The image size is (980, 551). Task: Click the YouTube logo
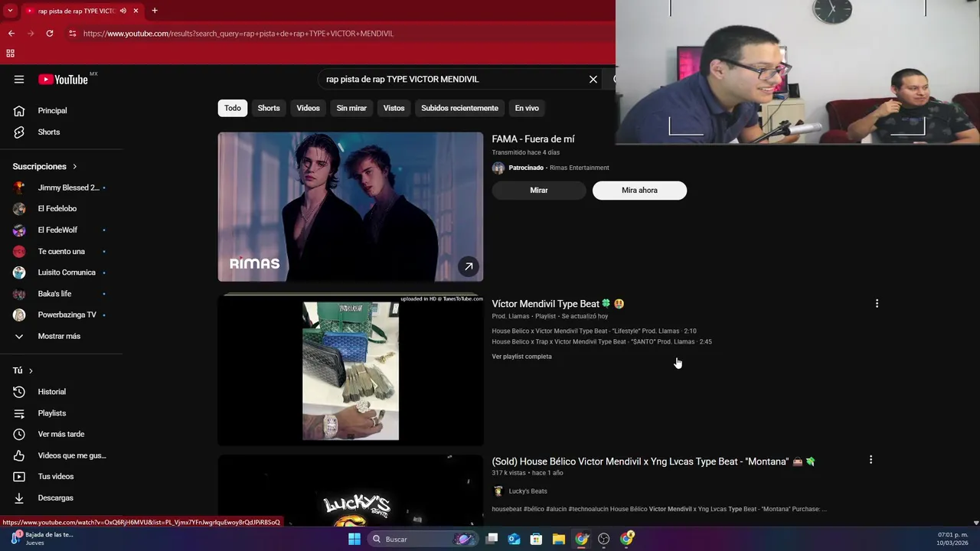[x=63, y=80]
